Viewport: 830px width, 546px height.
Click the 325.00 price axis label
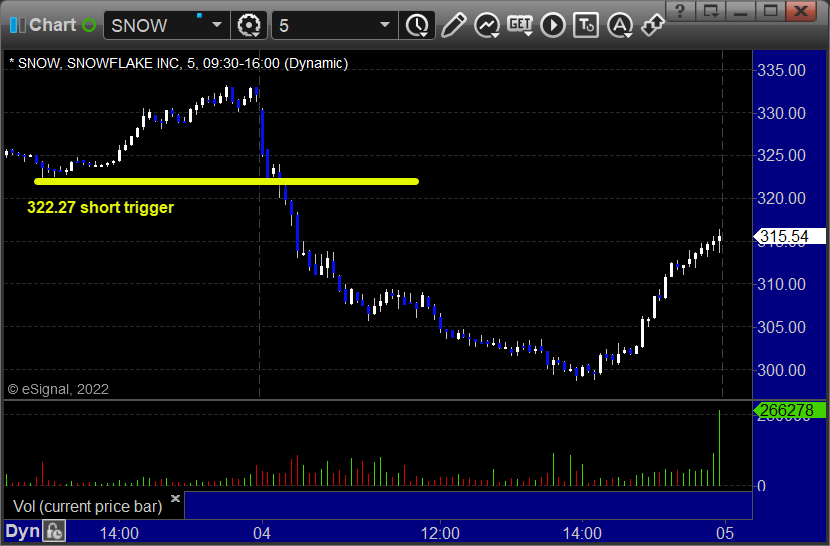point(781,155)
